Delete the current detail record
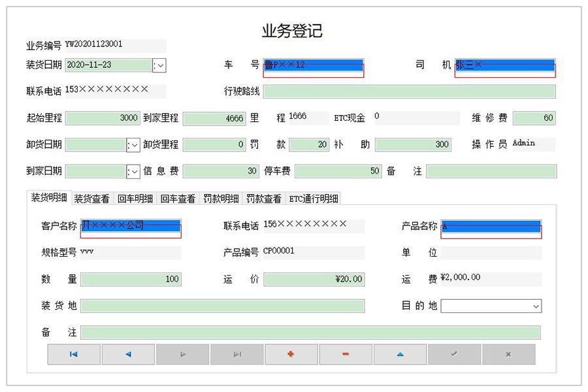The height and width of the screenshot is (392, 588). tap(345, 353)
